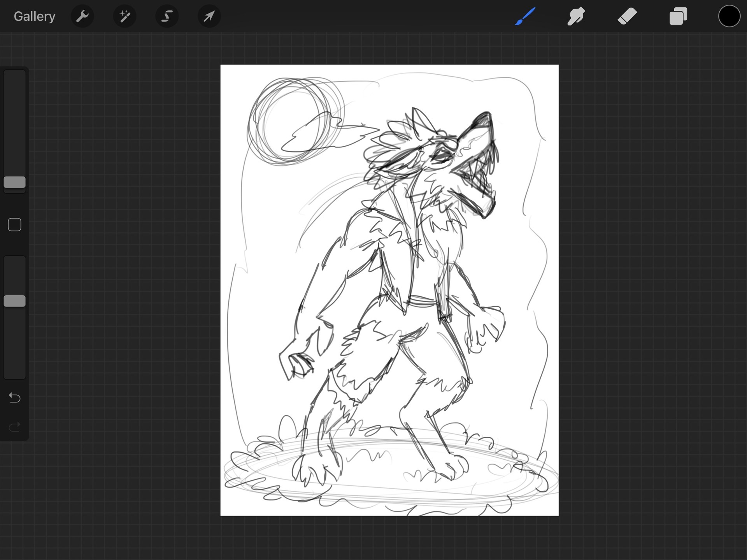Tap the Redo arrow
This screenshot has width=747, height=560.
14,427
